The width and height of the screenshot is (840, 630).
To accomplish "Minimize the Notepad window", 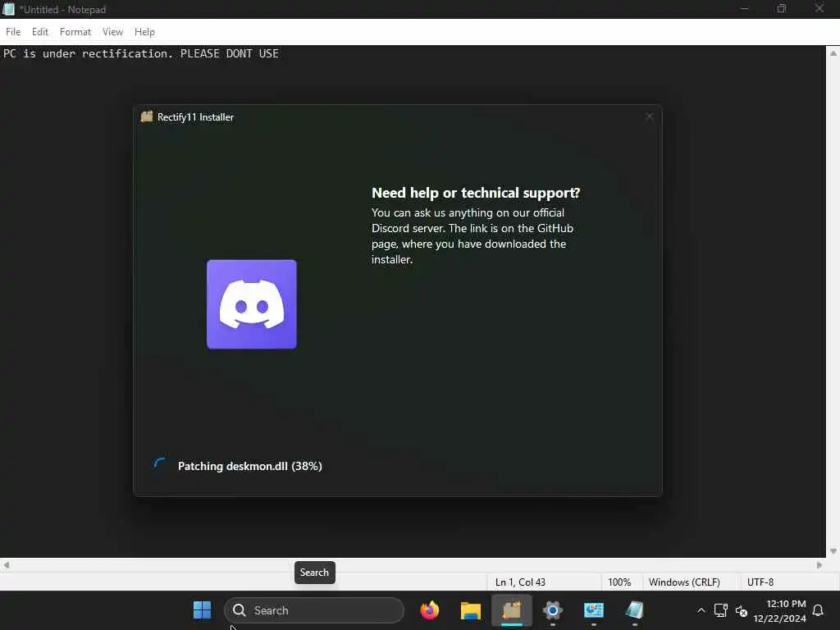I will click(744, 9).
